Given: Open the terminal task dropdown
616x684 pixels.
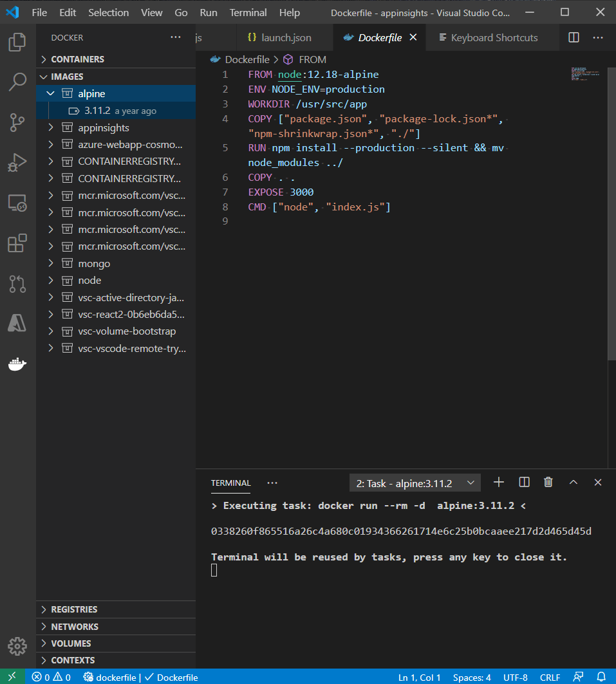Looking at the screenshot, I should (415, 482).
